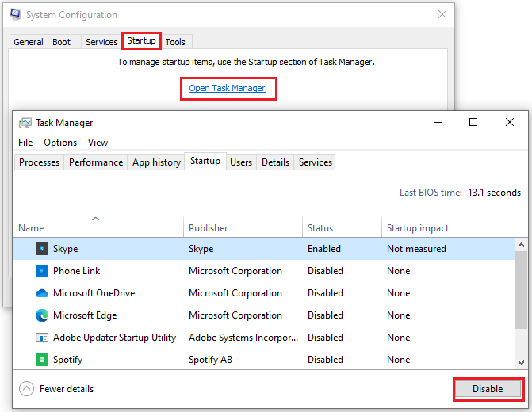Open the Services tab in System Configuration
Image resolution: width=532 pixels, height=412 pixels.
pyautogui.click(x=101, y=42)
